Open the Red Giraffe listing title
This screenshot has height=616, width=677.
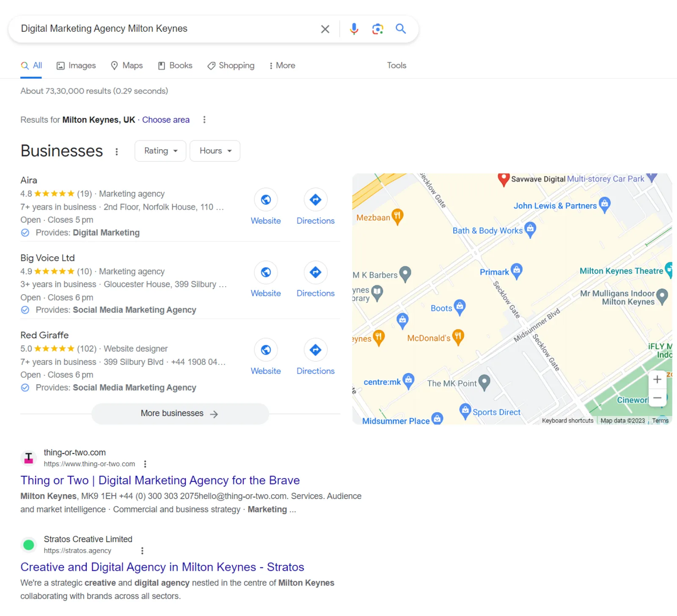point(44,335)
